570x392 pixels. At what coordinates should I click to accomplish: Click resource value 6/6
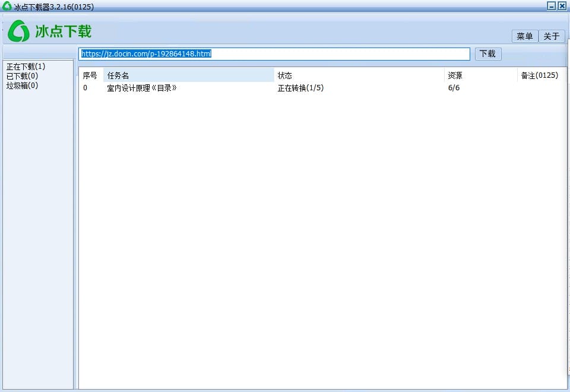coord(454,88)
